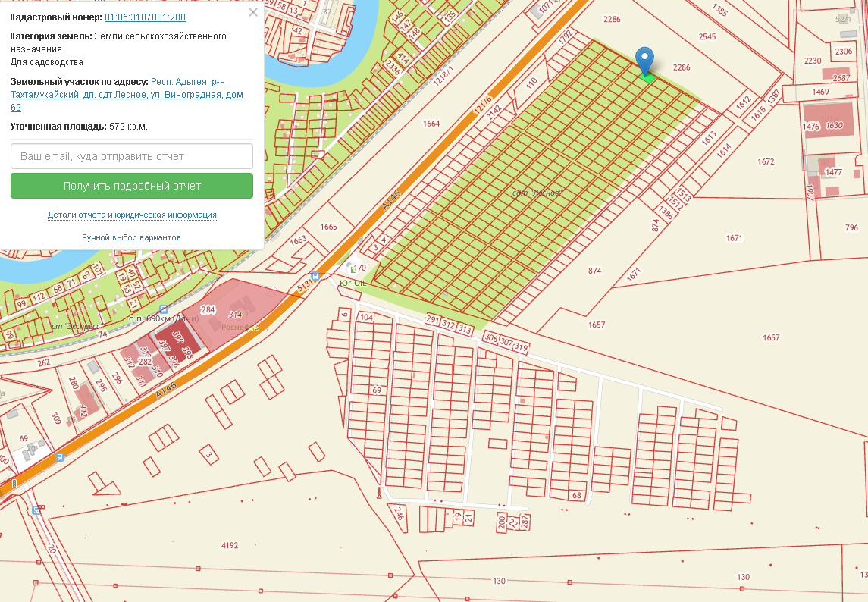Click the bus stop icon beside parcel 5131

[x=315, y=277]
